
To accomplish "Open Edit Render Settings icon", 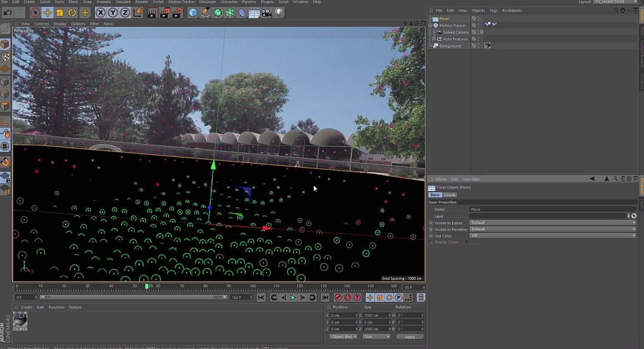I will (178, 13).
